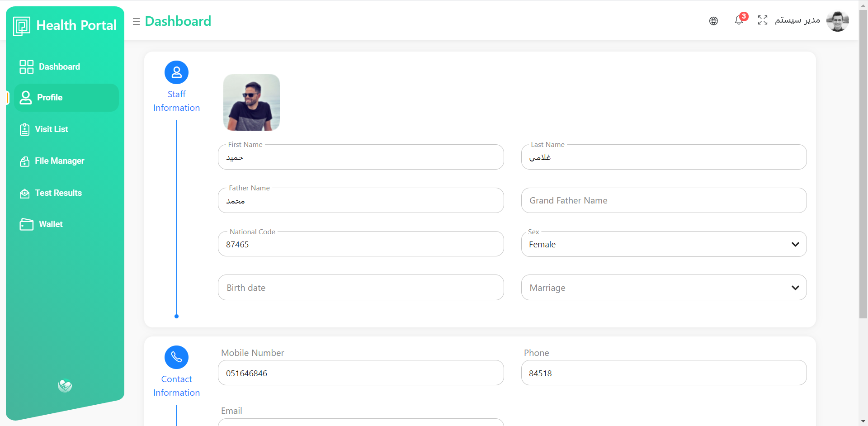Image resolution: width=868 pixels, height=426 pixels.
Task: Click the Test Results icon in sidebar
Action: 25,194
